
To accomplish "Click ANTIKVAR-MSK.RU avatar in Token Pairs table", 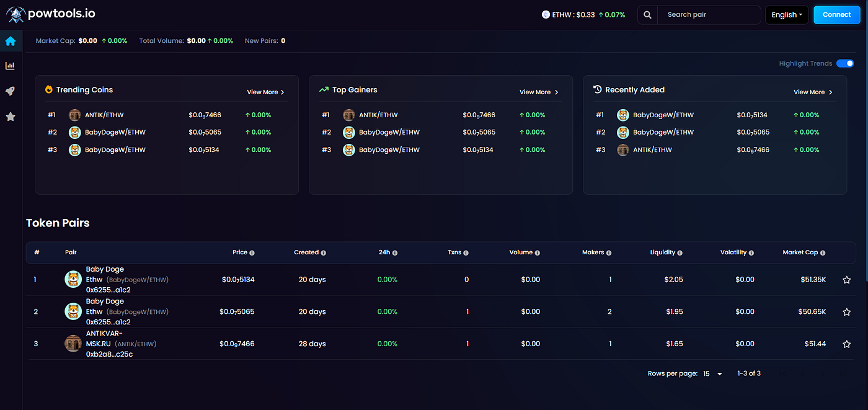I will (x=73, y=344).
